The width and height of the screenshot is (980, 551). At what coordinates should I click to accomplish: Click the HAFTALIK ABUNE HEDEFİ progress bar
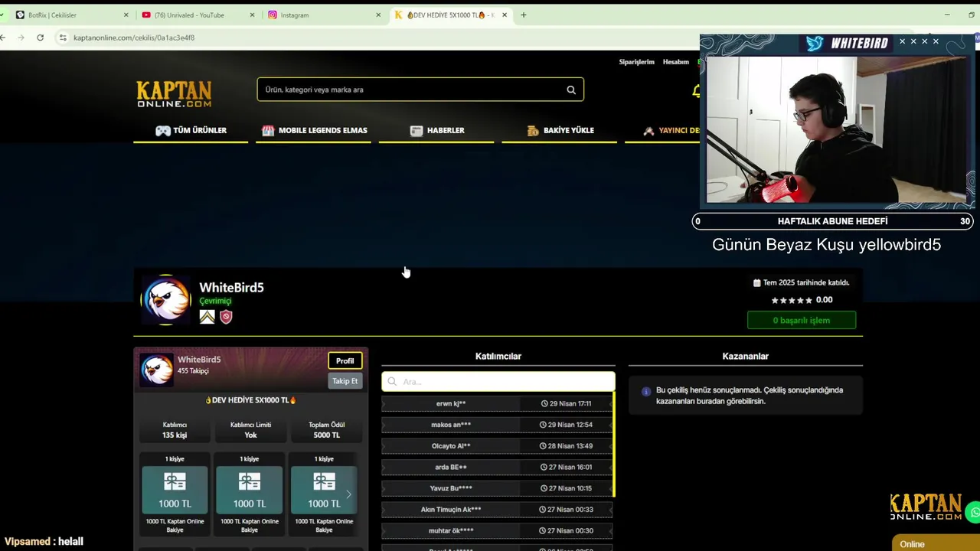click(832, 221)
